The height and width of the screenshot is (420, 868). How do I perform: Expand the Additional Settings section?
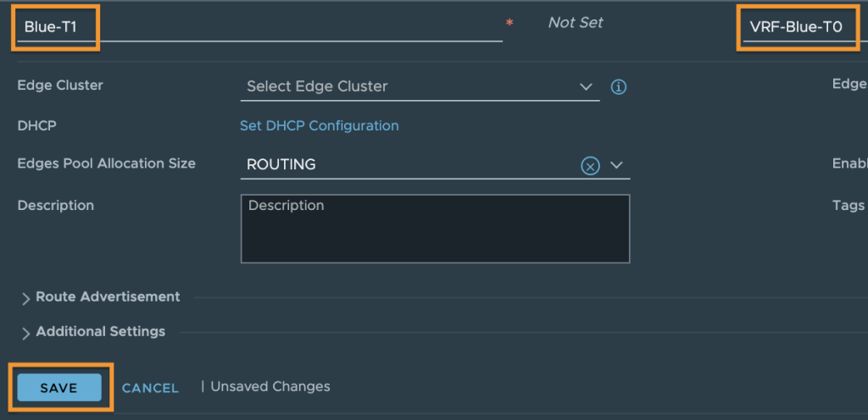point(93,332)
